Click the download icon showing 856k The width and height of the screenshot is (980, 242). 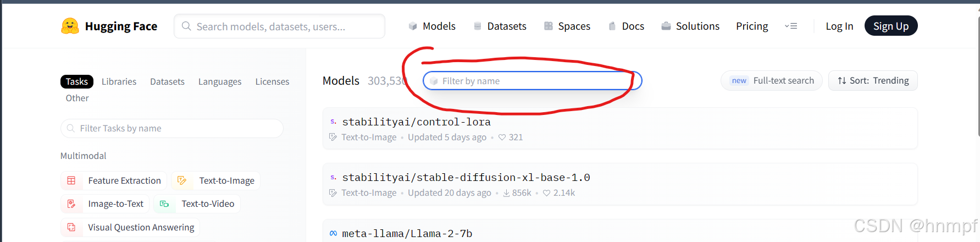506,193
